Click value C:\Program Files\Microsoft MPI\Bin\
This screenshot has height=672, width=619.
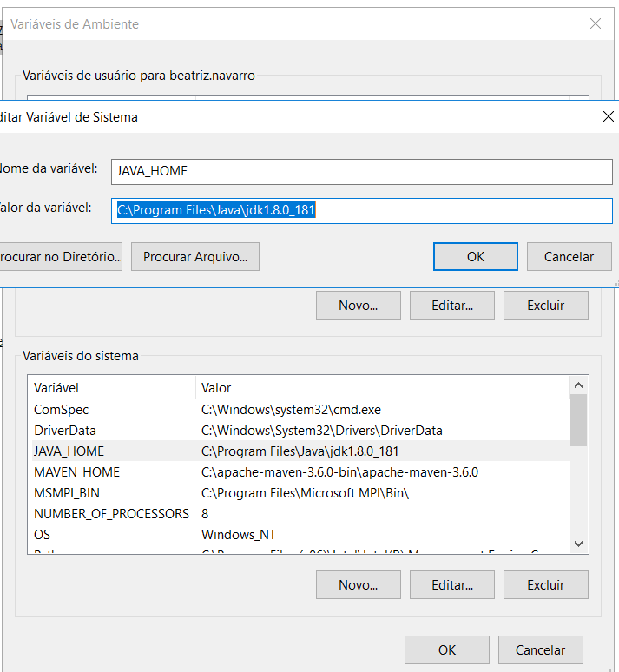305,493
